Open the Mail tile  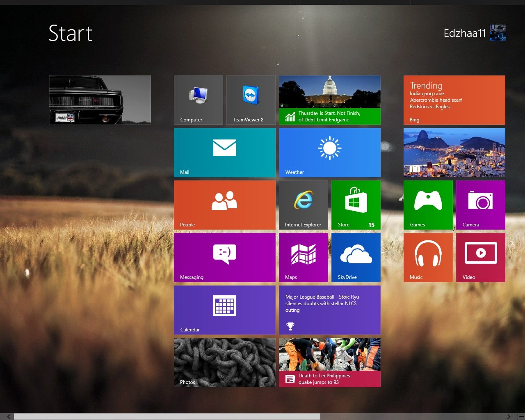point(225,153)
